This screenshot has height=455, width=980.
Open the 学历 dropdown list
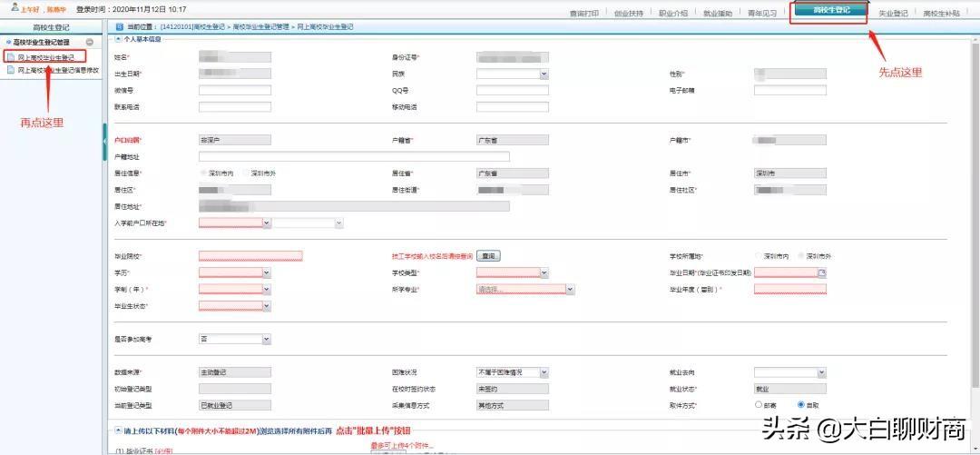235,272
